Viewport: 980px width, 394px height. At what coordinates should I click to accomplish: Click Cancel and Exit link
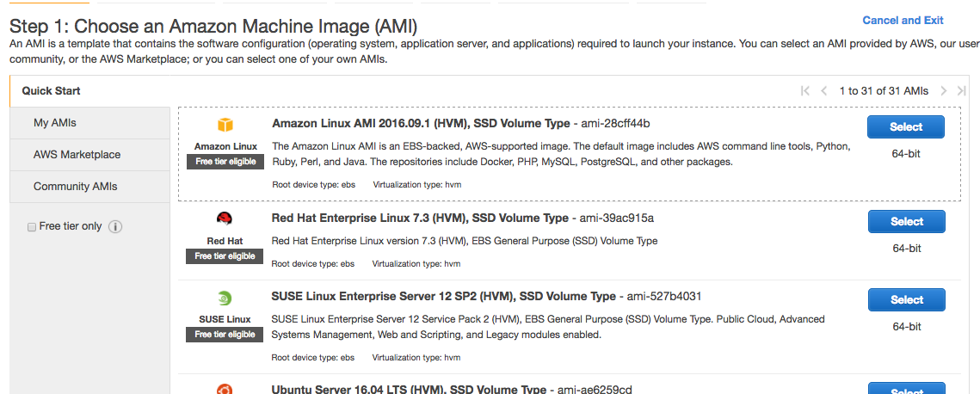click(x=903, y=21)
